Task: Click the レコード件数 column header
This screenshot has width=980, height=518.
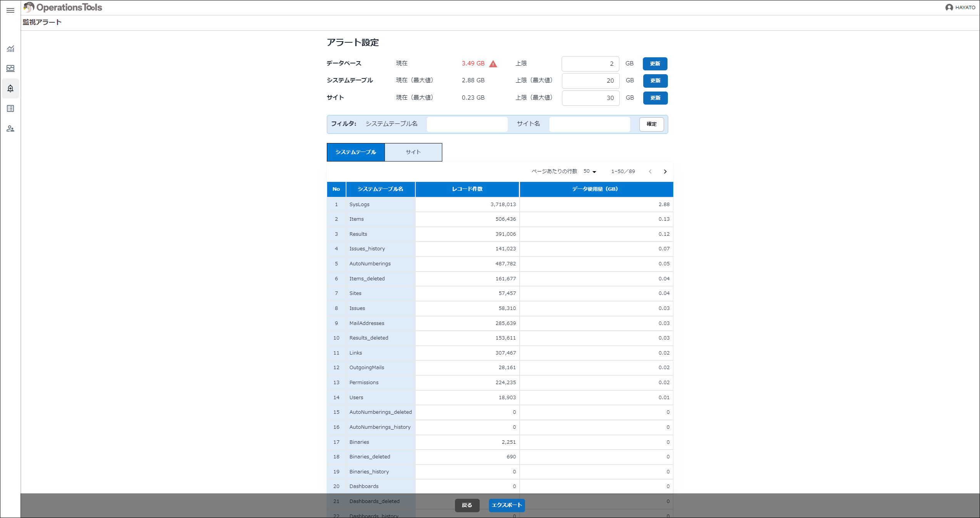Action: point(467,189)
